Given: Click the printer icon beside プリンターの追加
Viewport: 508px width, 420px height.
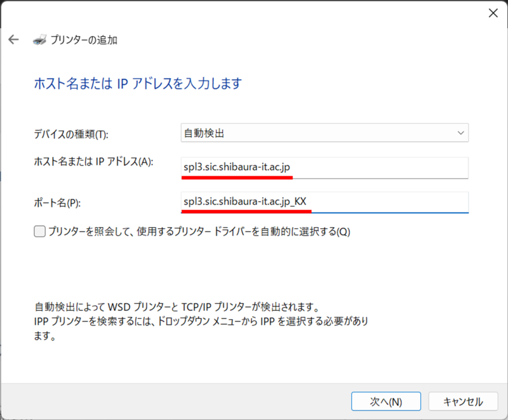Looking at the screenshot, I should pyautogui.click(x=39, y=40).
